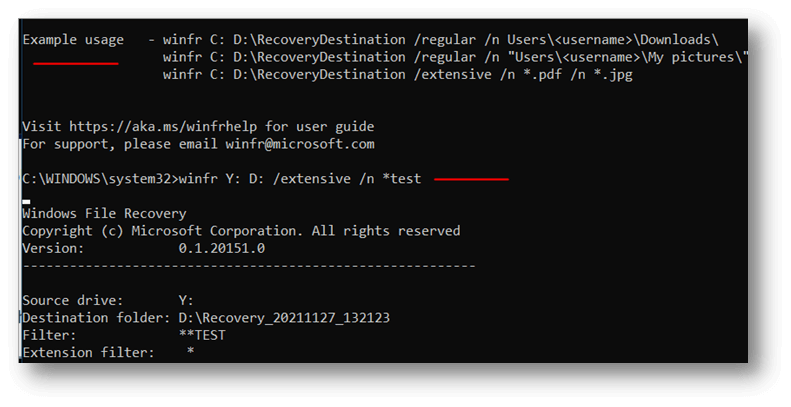Click the filter value "**TEST"
The width and height of the screenshot is (791, 407).
[x=202, y=335]
